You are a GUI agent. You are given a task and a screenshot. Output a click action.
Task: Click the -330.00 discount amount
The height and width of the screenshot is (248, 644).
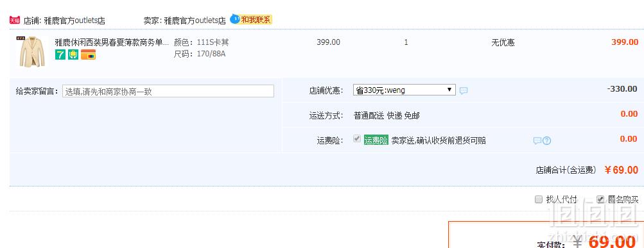[622, 89]
